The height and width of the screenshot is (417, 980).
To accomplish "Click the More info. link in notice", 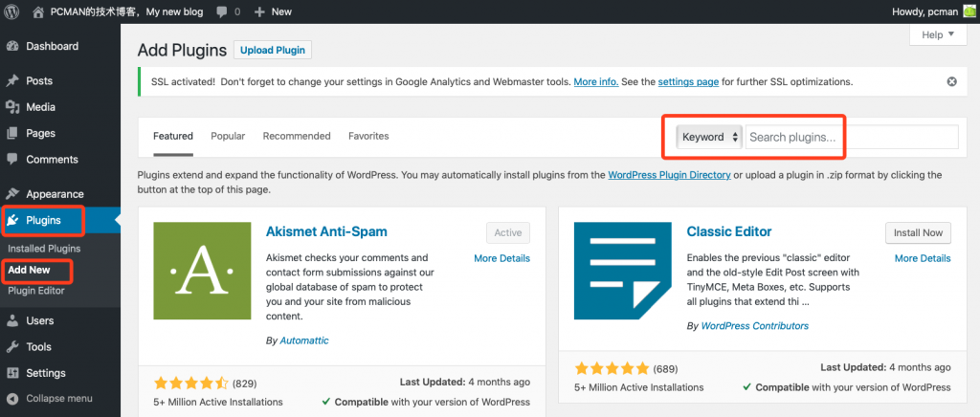I will (x=596, y=82).
